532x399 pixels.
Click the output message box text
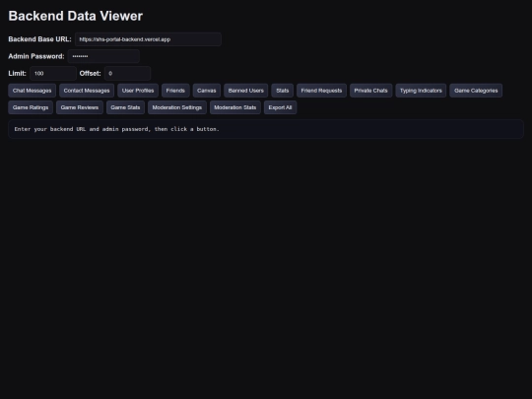click(116, 129)
